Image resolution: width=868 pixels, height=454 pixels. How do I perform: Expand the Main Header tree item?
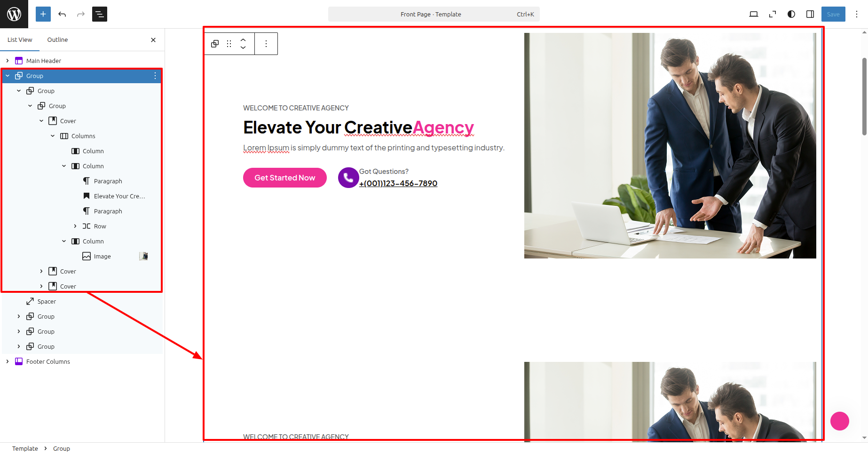pyautogui.click(x=8, y=61)
